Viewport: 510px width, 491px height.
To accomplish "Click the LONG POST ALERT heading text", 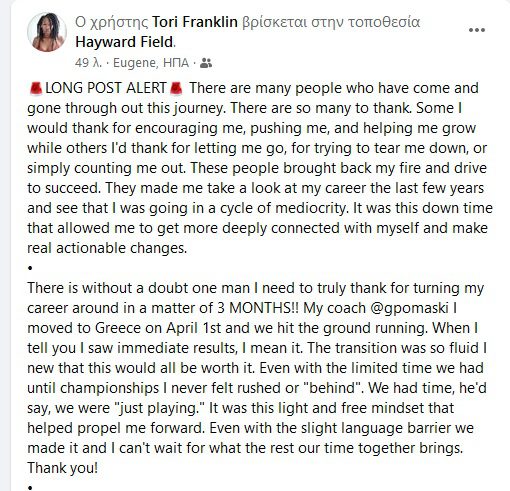I will point(106,88).
